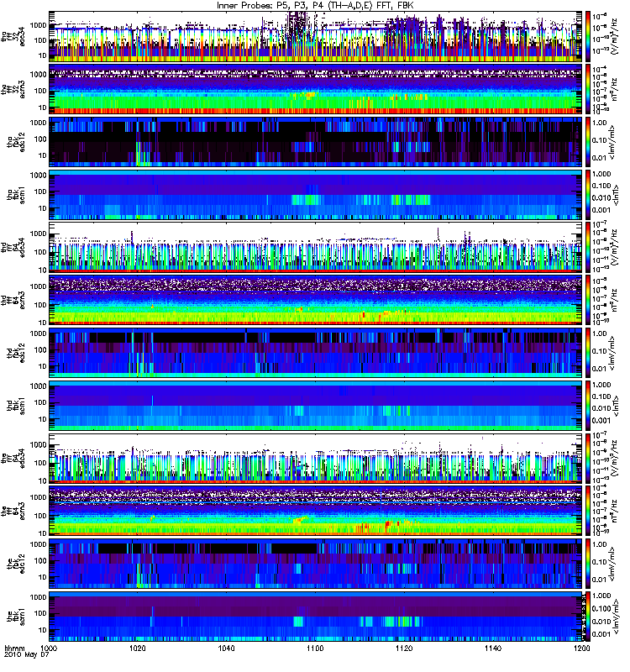Screen dimensions: 630x672
Task: Click the color bar beside thd fbk edc12 panel
Action: tap(588, 352)
